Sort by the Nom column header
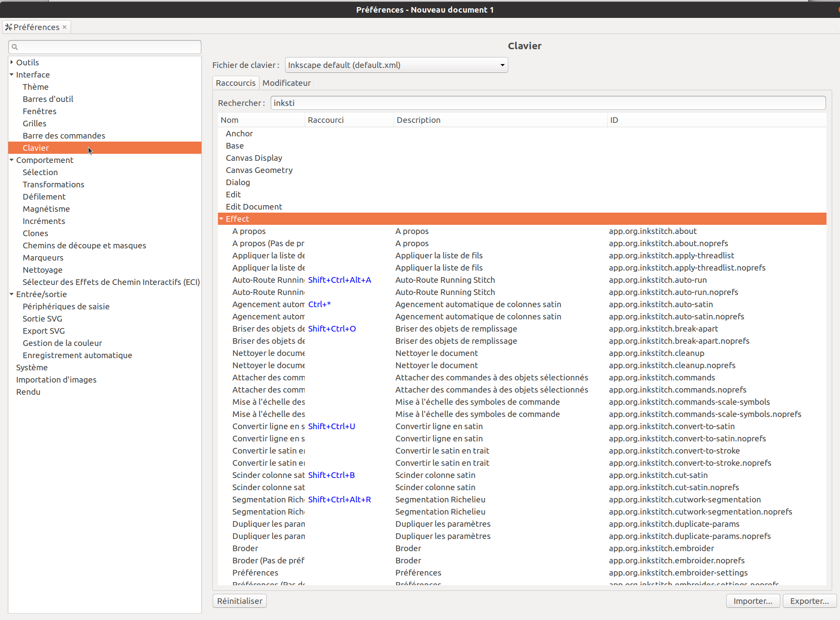Screen dimensions: 840x620 tap(261, 120)
